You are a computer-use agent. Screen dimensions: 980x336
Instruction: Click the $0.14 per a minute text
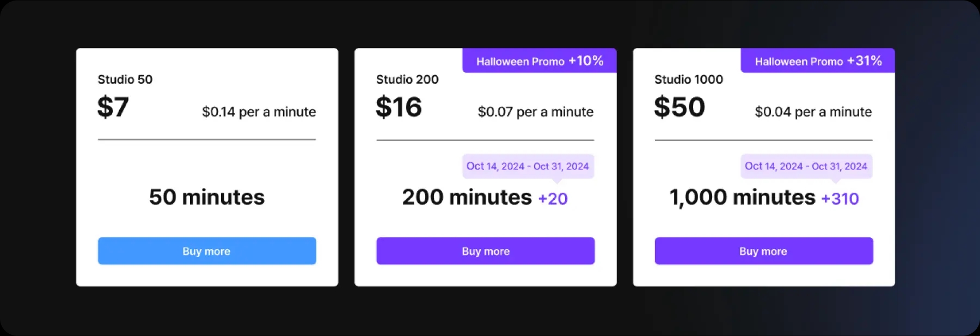click(259, 112)
